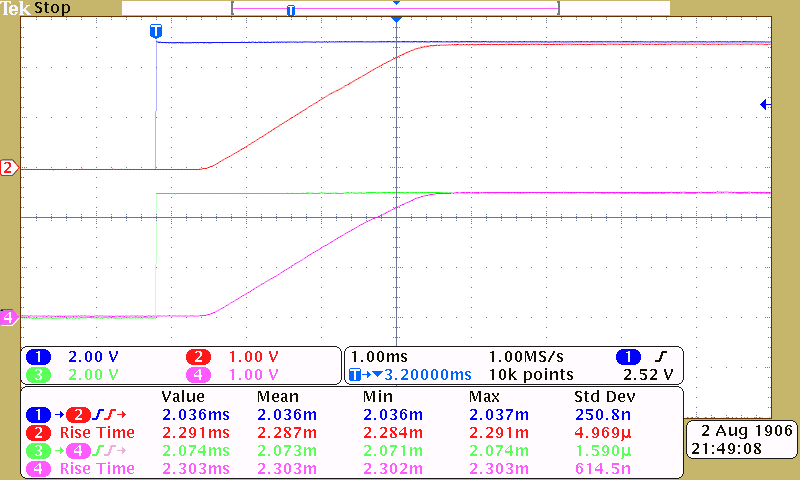This screenshot has height=480, width=800.
Task: Click the Value column header
Action: [x=183, y=396]
